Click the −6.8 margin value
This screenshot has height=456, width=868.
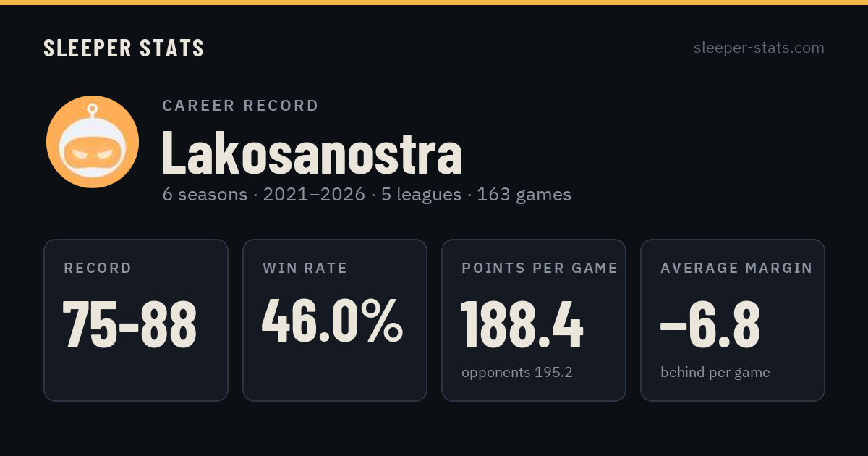click(x=710, y=324)
